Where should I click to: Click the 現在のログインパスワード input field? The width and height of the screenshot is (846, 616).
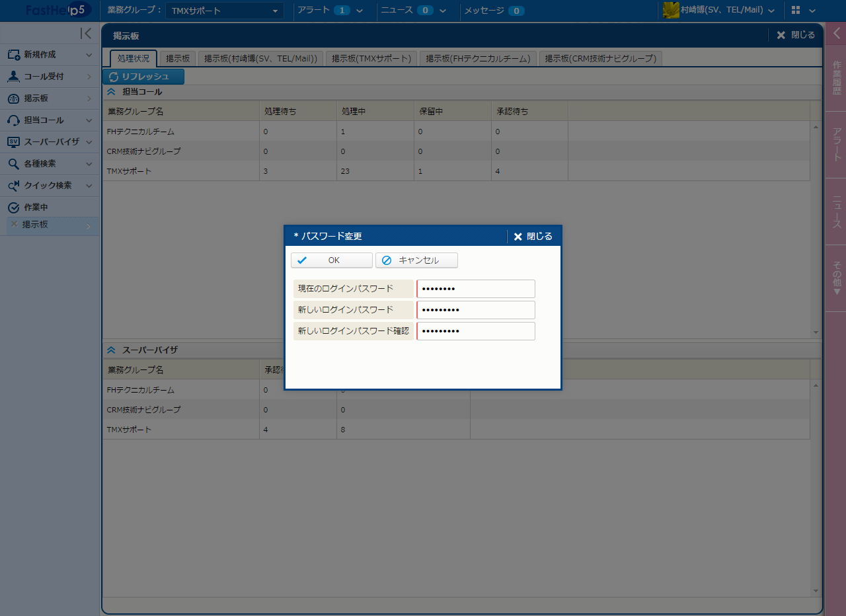(476, 289)
